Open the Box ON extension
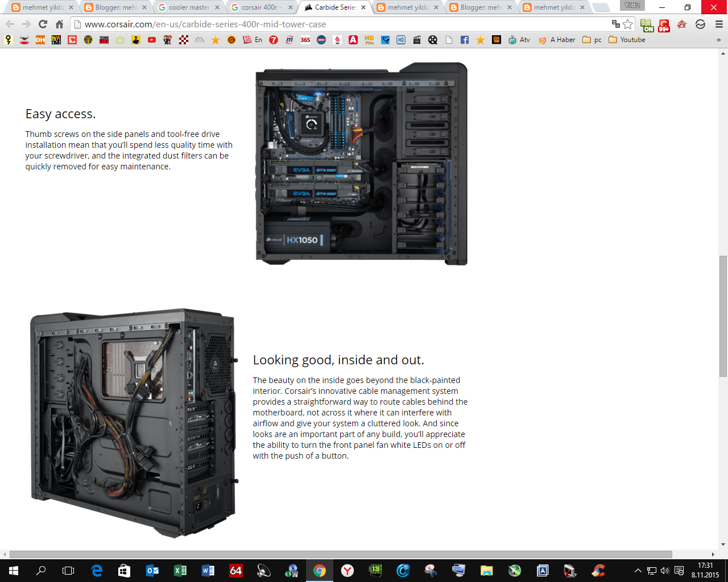The height and width of the screenshot is (582, 728). point(647,25)
